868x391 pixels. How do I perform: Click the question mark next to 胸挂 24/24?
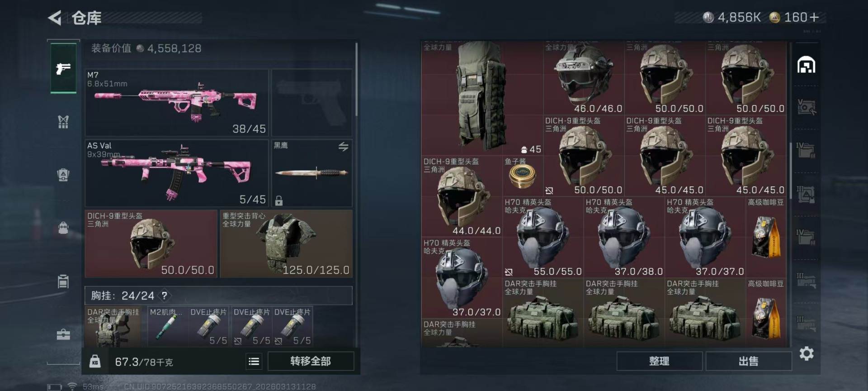[165, 296]
